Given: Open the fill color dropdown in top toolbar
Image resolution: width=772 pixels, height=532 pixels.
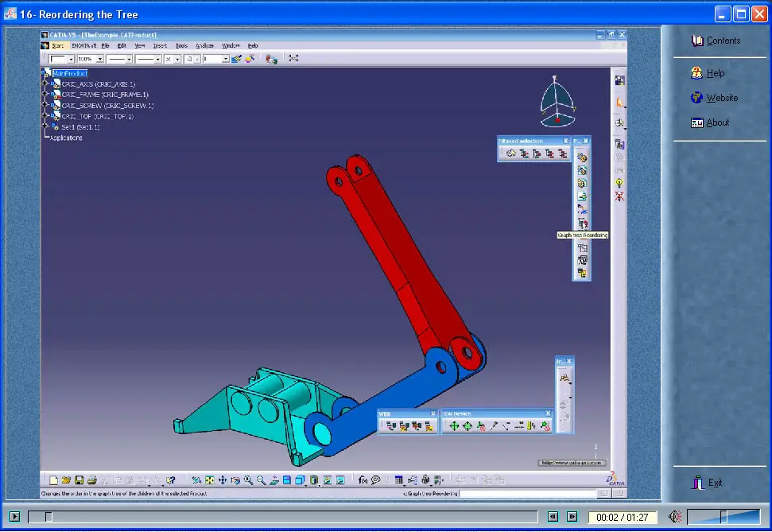Looking at the screenshot, I should tap(71, 59).
